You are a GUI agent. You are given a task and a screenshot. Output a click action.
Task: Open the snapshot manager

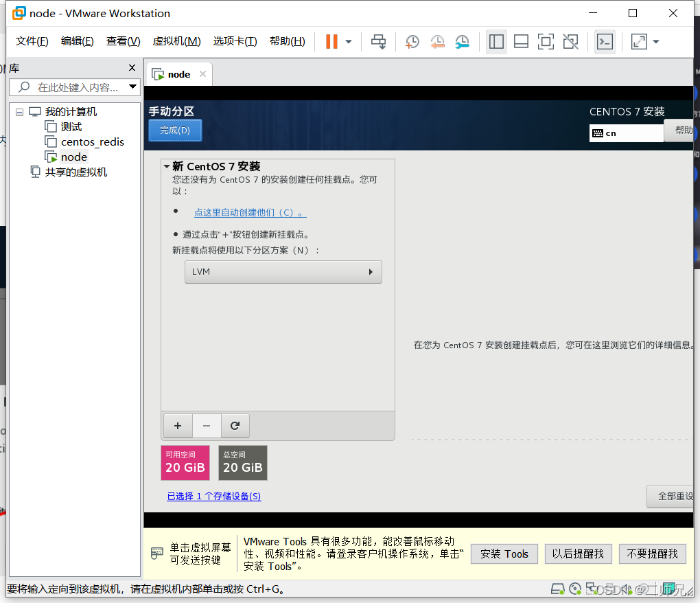pyautogui.click(x=462, y=42)
